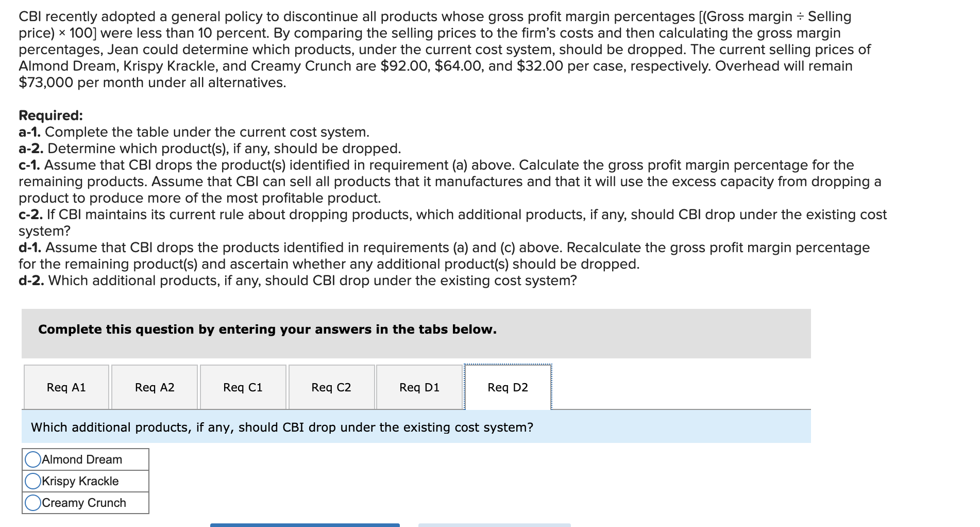The height and width of the screenshot is (527, 980).
Task: Switch to the Req D1 tab
Action: click(x=419, y=387)
